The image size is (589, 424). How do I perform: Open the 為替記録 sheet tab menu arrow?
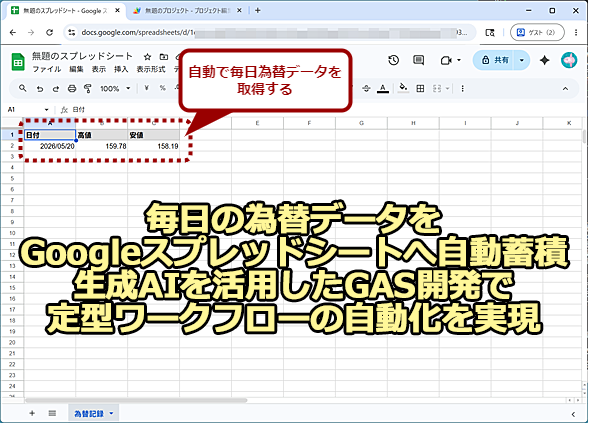point(111,413)
